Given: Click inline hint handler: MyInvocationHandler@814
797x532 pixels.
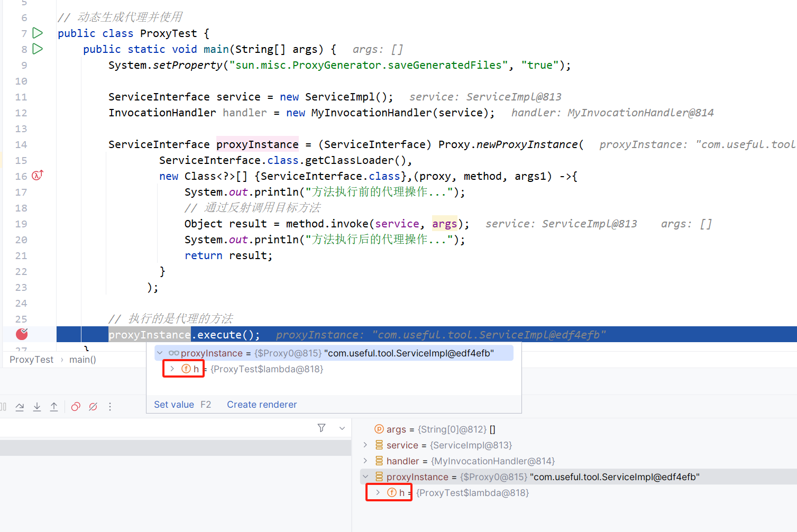Looking at the screenshot, I should coord(612,113).
